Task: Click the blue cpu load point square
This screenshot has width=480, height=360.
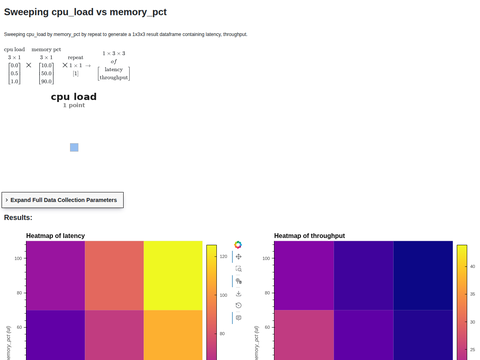Action: (74, 147)
